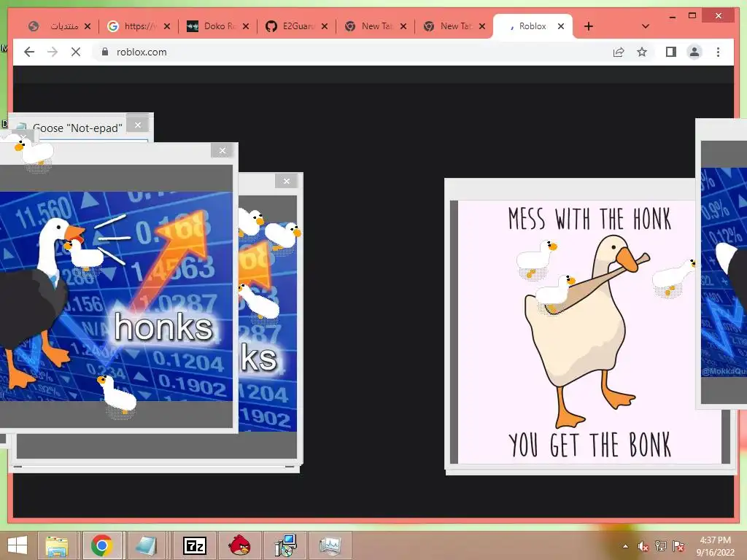
Task: Click the honks stonks meme image
Action: pyautogui.click(x=116, y=296)
